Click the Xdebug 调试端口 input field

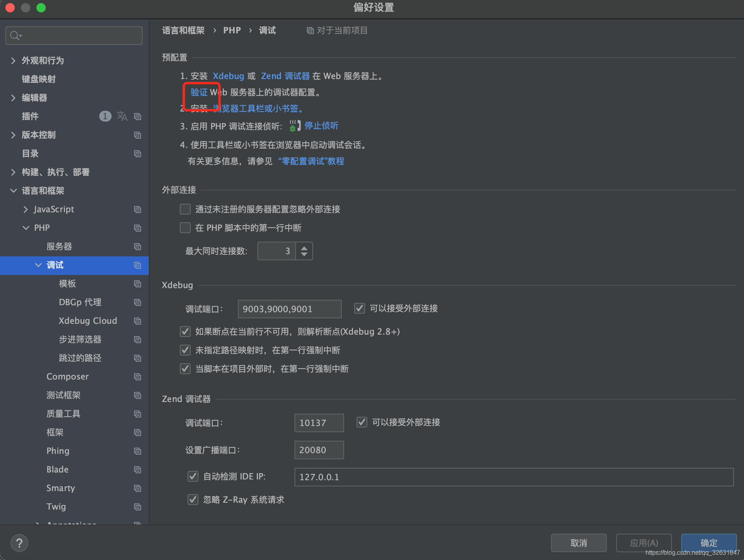coord(289,309)
